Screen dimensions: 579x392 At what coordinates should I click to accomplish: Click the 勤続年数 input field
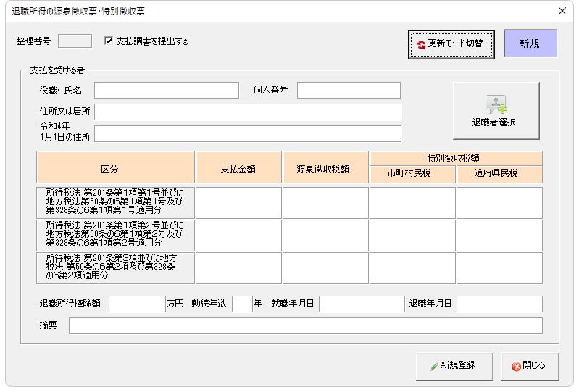pyautogui.click(x=242, y=304)
